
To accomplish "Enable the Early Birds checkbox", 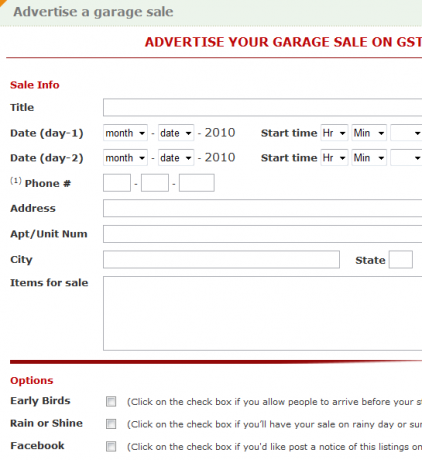I will pos(111,401).
